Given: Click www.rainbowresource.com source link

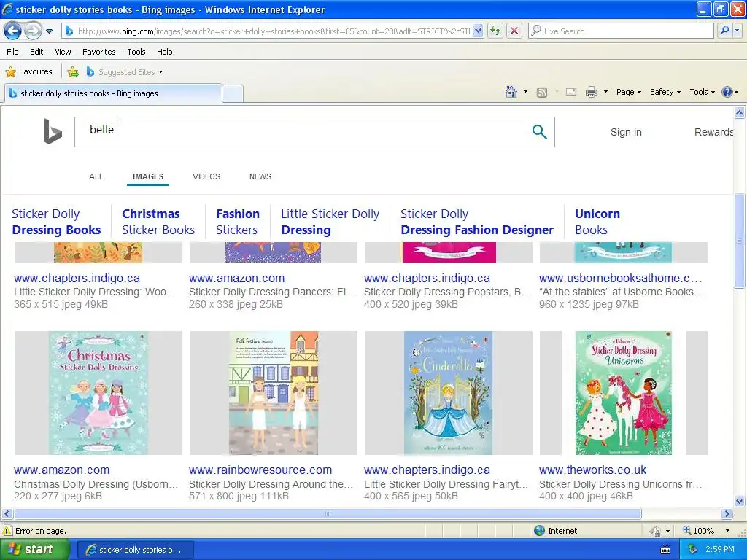Looking at the screenshot, I should (x=260, y=470).
